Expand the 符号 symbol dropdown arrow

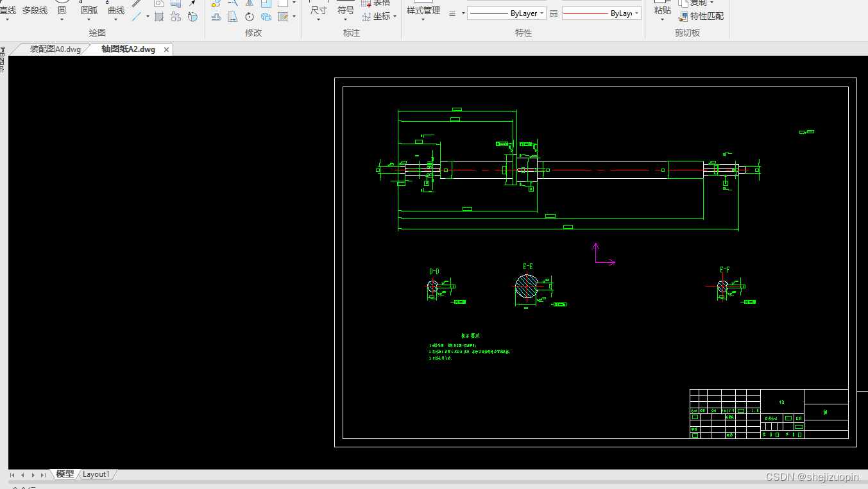(x=346, y=19)
